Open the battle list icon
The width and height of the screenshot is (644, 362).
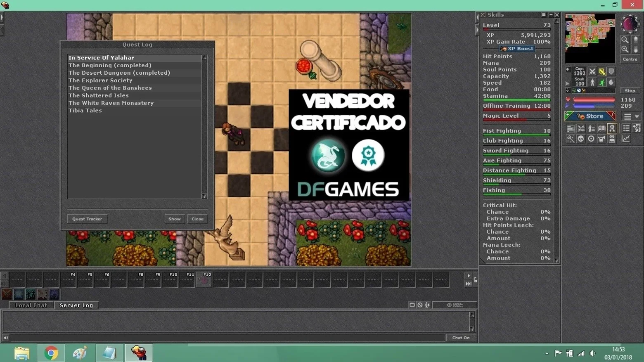581,128
